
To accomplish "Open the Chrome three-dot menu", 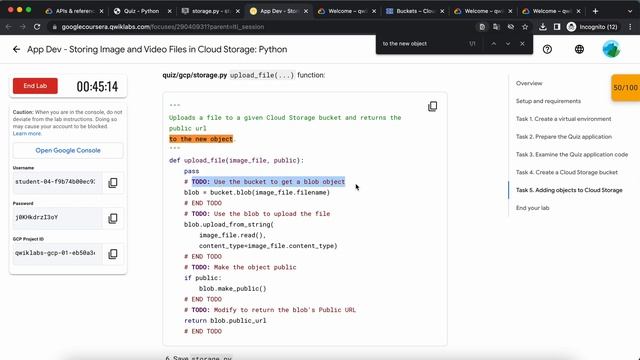I will coord(631,27).
